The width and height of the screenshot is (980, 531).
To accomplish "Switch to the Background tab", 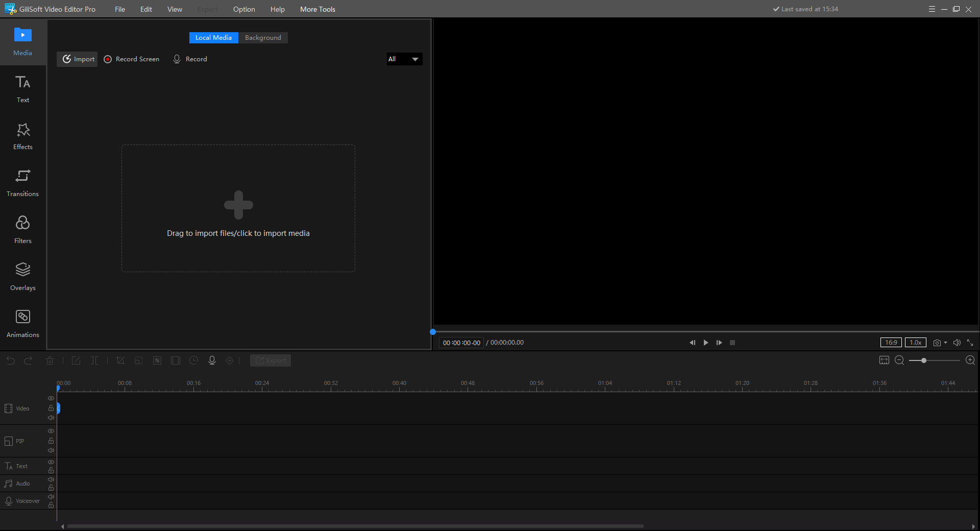I will coord(263,38).
